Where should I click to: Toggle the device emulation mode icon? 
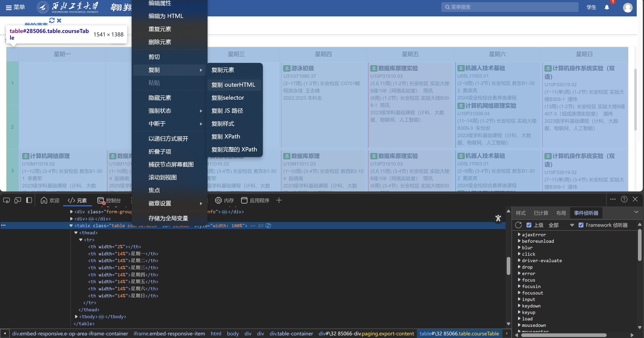tap(18, 200)
